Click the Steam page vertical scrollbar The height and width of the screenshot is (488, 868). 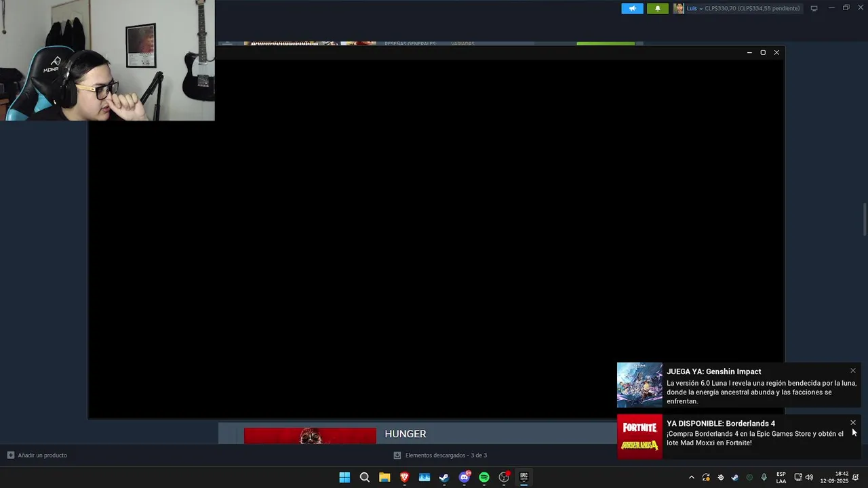(x=865, y=219)
